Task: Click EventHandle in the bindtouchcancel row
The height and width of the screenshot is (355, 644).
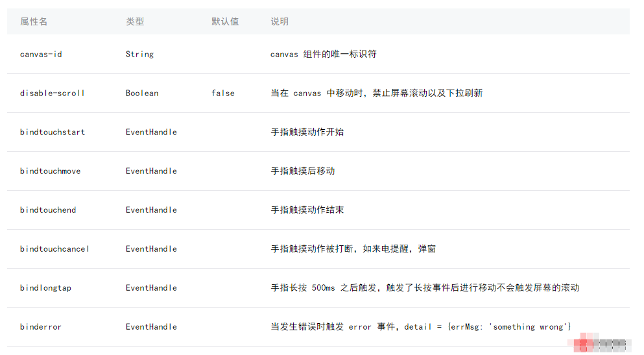Action: click(151, 249)
